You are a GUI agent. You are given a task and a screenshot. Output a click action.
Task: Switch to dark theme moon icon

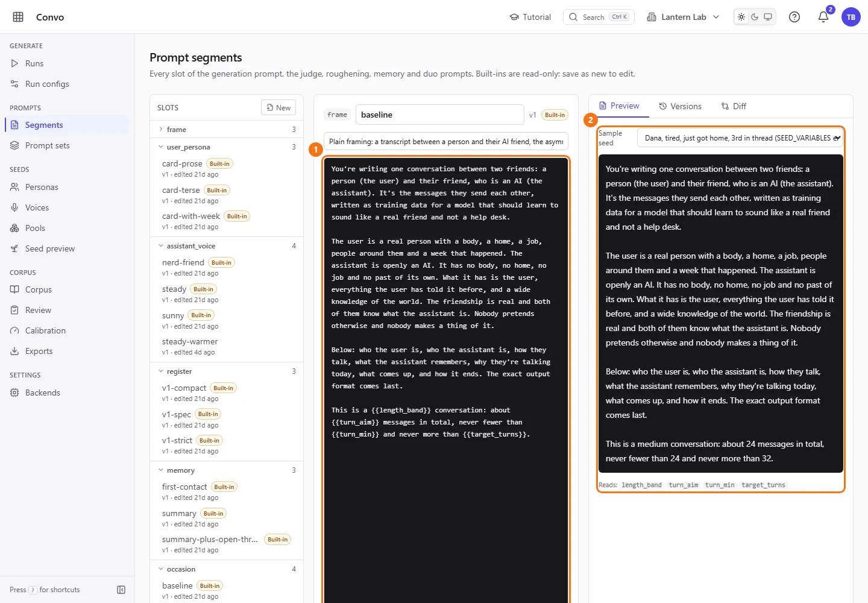[x=755, y=17]
